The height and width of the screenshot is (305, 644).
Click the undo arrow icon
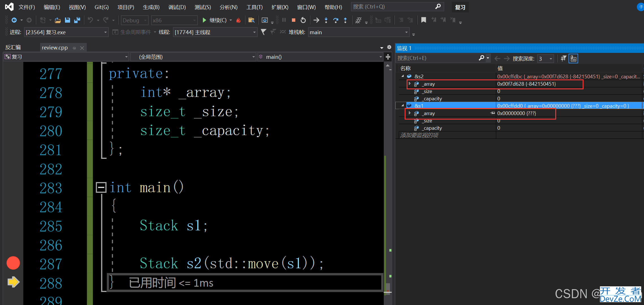90,20
